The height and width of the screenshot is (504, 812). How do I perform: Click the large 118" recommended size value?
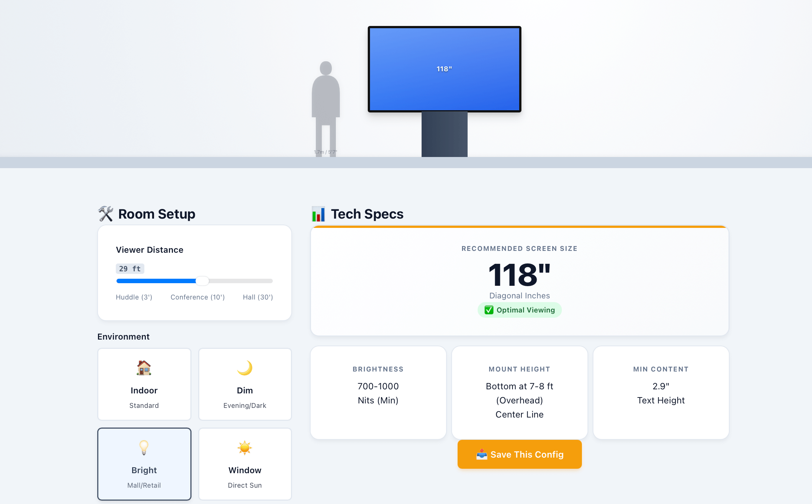point(520,275)
